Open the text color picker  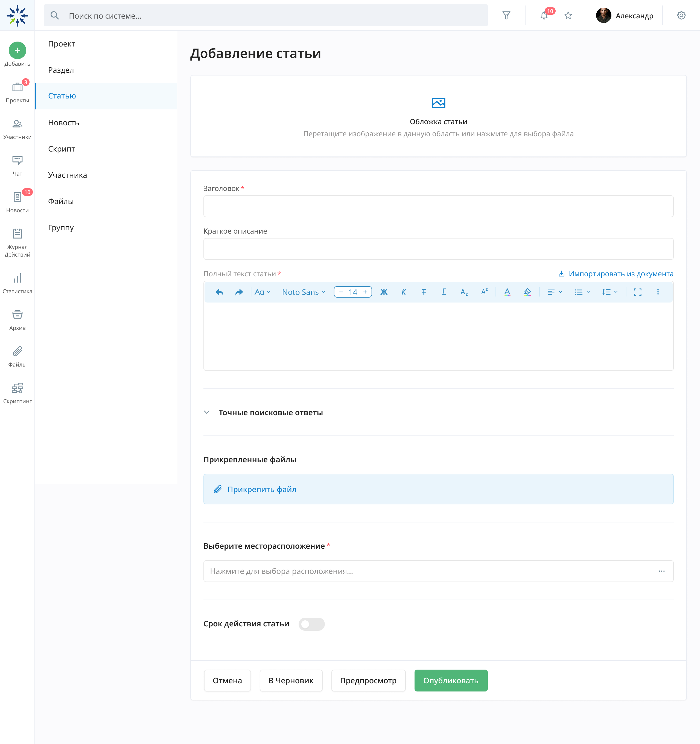point(507,292)
